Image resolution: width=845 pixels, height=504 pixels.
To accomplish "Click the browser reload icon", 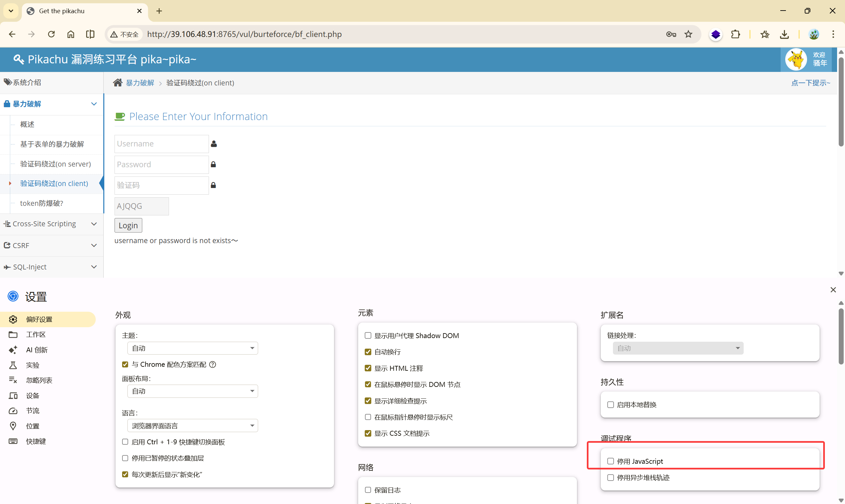I will [x=51, y=34].
